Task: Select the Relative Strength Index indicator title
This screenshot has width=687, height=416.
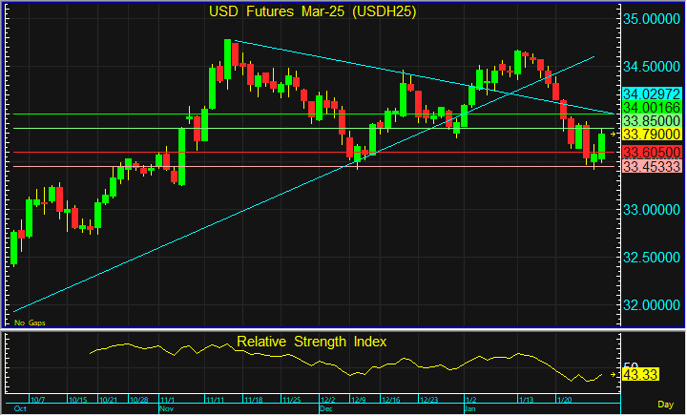Action: (313, 342)
